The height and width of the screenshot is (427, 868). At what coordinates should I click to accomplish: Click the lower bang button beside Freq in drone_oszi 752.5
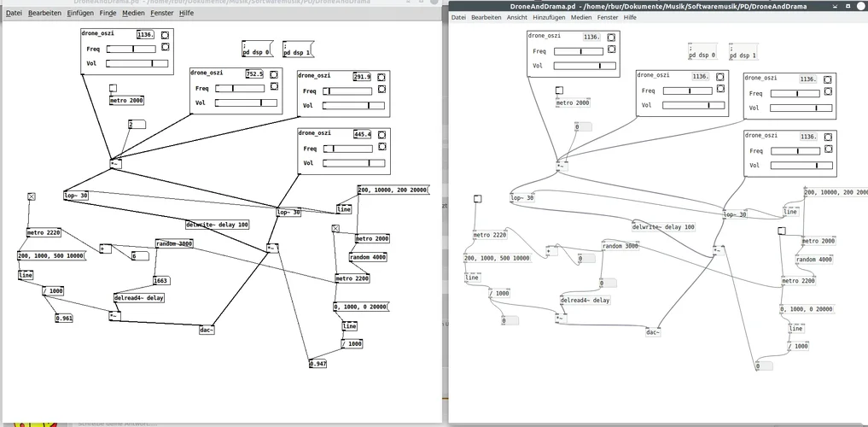273,86
